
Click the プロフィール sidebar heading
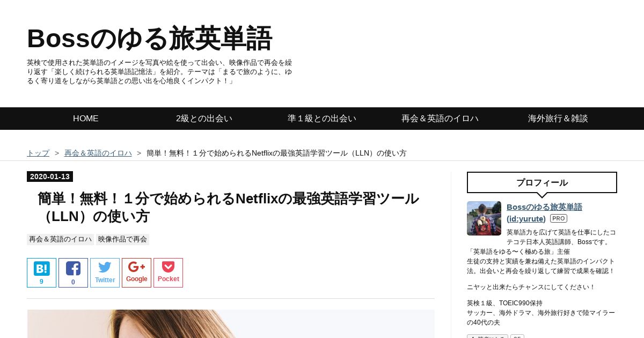coord(542,182)
